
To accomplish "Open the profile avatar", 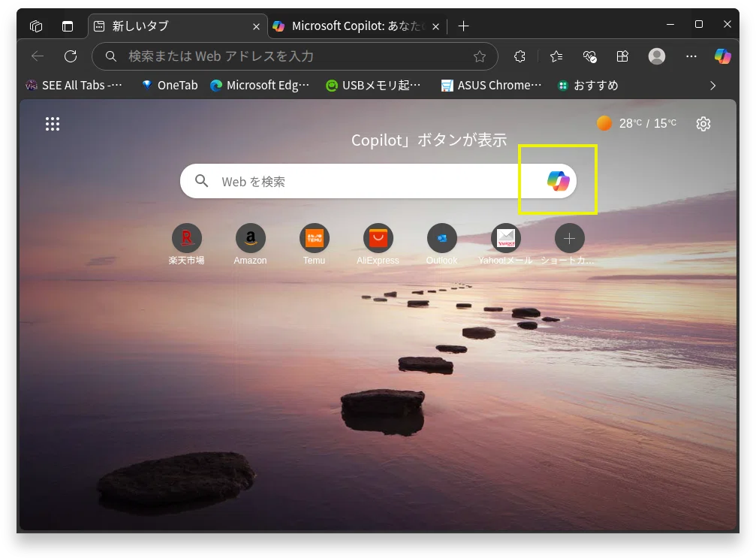I will click(x=657, y=56).
